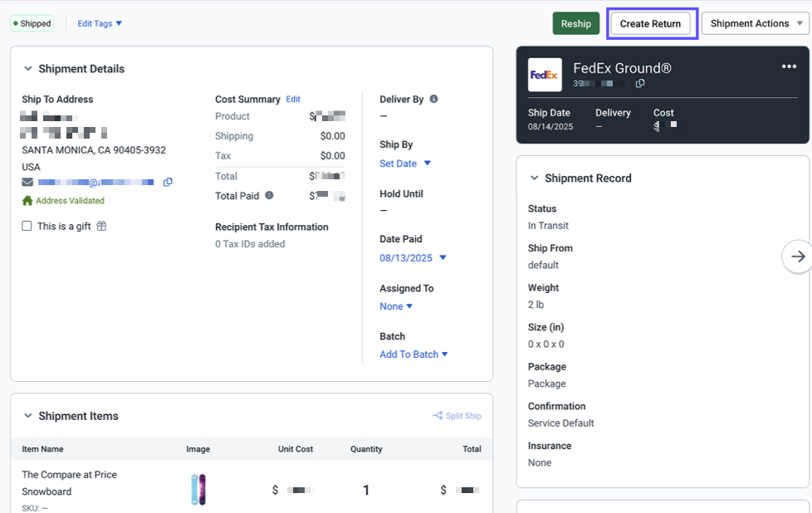The image size is (812, 513).
Task: Click the snowboard product thumbnail
Action: [198, 490]
